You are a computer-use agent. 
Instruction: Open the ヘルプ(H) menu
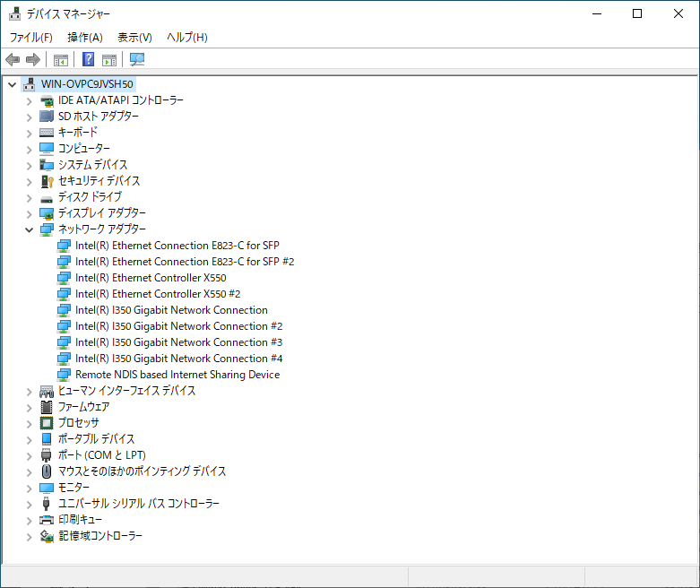(x=187, y=37)
